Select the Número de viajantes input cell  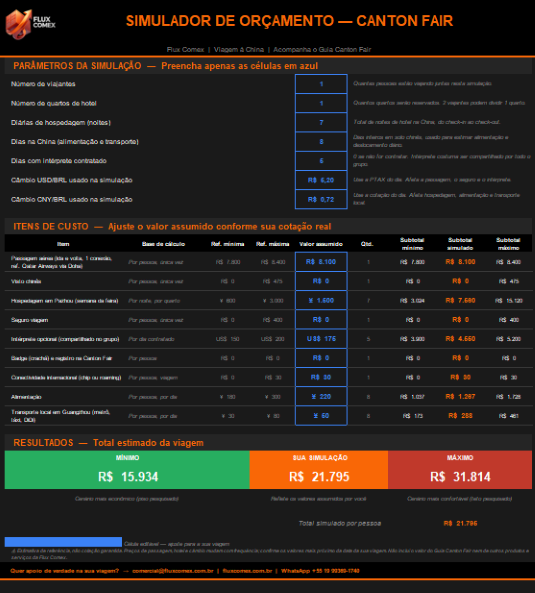click(x=321, y=84)
